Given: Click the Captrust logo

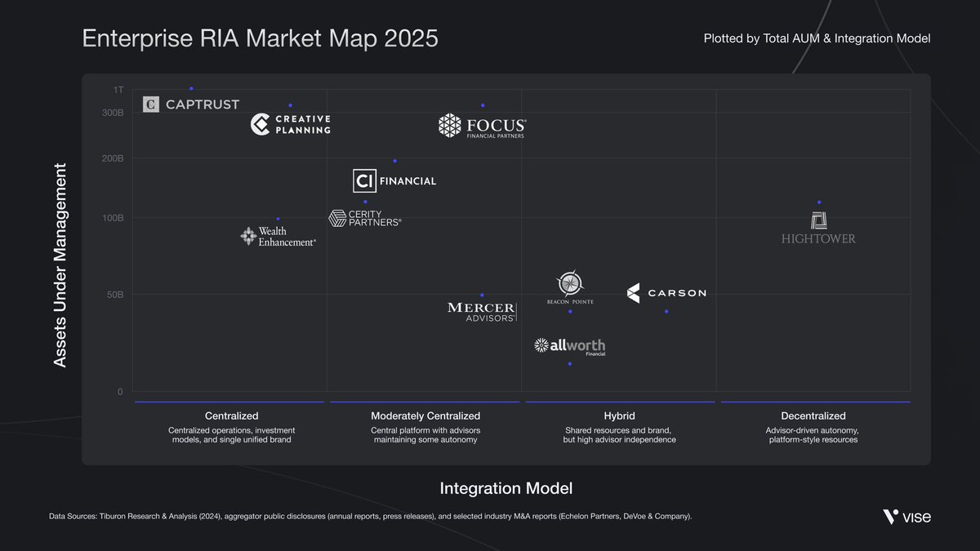Looking at the screenshot, I should (191, 104).
